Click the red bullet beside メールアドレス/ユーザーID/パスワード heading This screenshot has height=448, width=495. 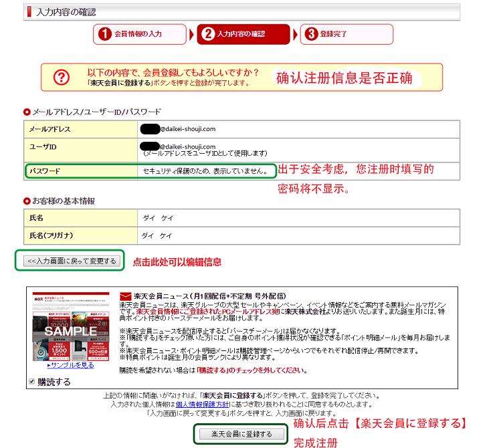[27, 112]
